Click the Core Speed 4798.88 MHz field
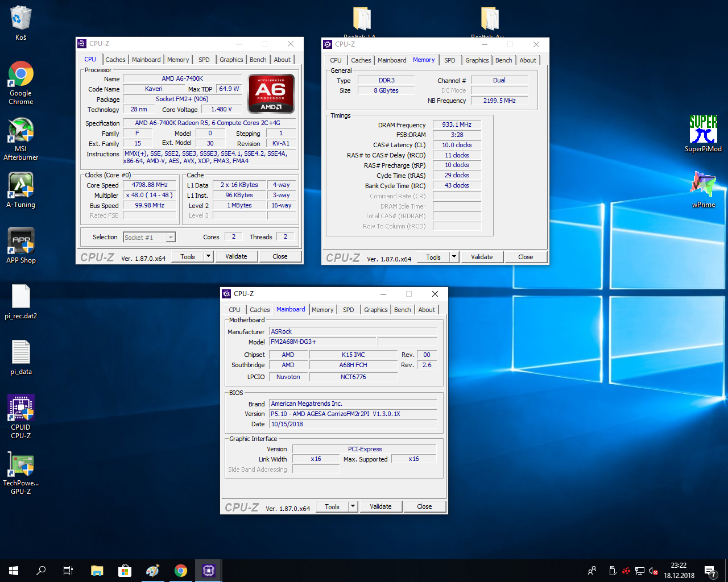This screenshot has height=582, width=728. [x=150, y=185]
